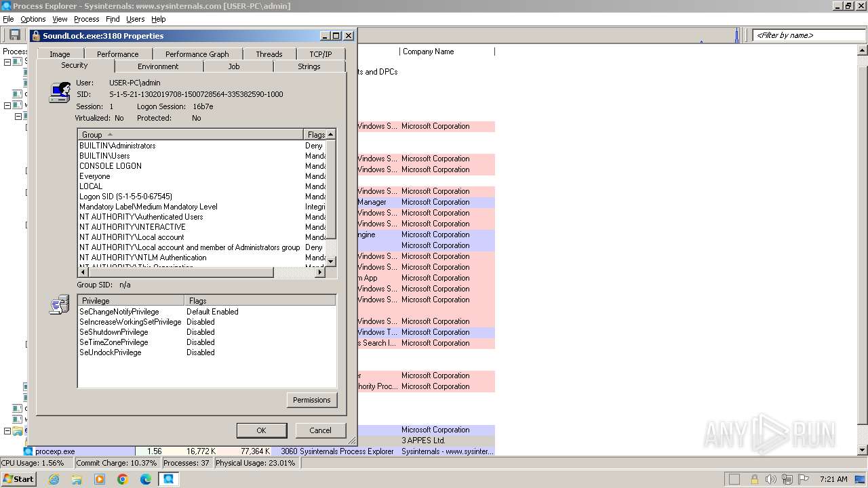Screen dimensions: 868x488
Task: Open the Performance Graph tab
Action: tap(197, 54)
